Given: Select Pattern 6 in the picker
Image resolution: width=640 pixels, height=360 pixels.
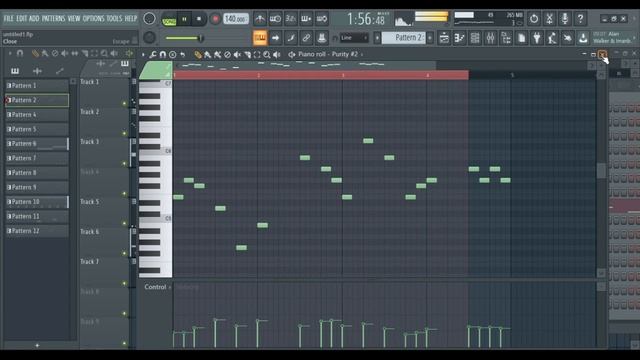Looking at the screenshot, I should [37, 144].
